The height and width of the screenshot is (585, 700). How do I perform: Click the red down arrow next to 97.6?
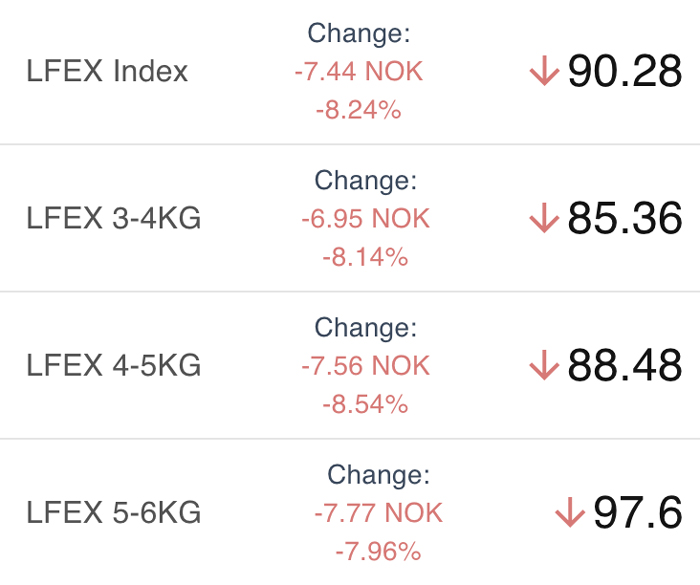click(570, 512)
